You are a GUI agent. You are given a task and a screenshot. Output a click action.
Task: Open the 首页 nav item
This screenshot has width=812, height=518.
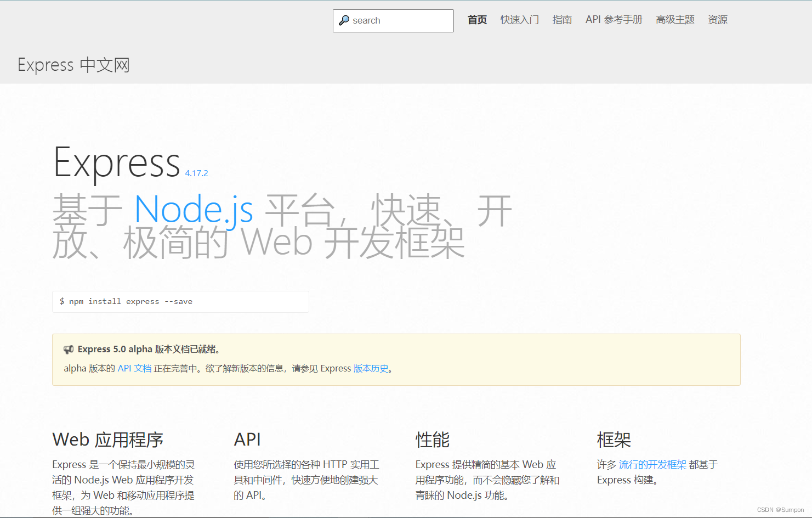click(x=477, y=20)
